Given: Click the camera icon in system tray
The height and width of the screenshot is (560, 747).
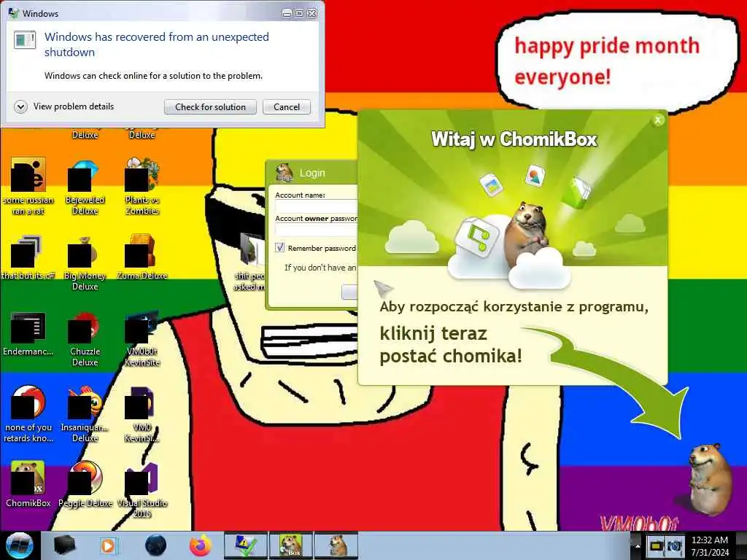Looking at the screenshot, I should coord(674,545).
